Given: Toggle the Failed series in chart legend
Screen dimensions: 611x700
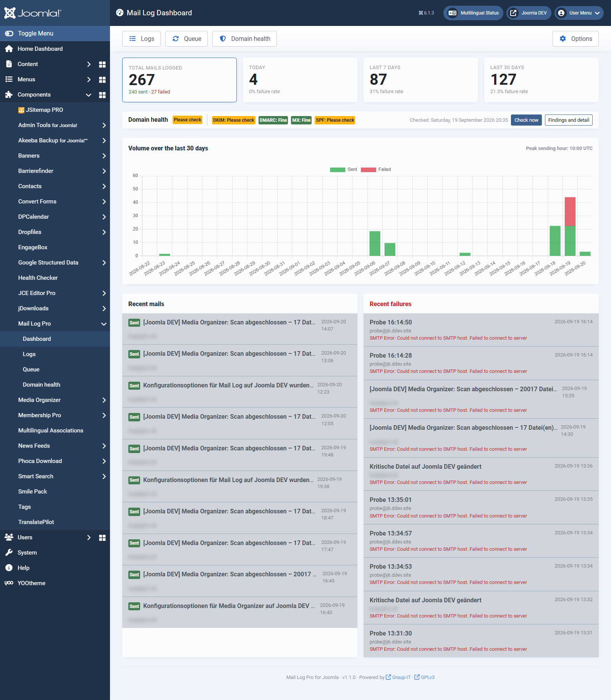Looking at the screenshot, I should [x=376, y=169].
